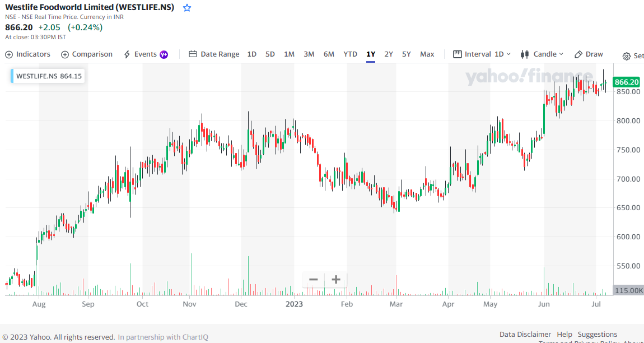Open the Suggestions link

pyautogui.click(x=597, y=335)
